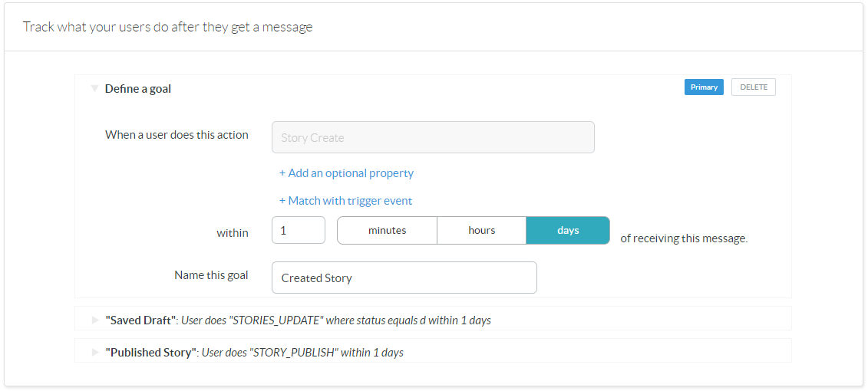The image size is (868, 391).
Task: Click "When a user does this action" label
Action: pyautogui.click(x=177, y=135)
